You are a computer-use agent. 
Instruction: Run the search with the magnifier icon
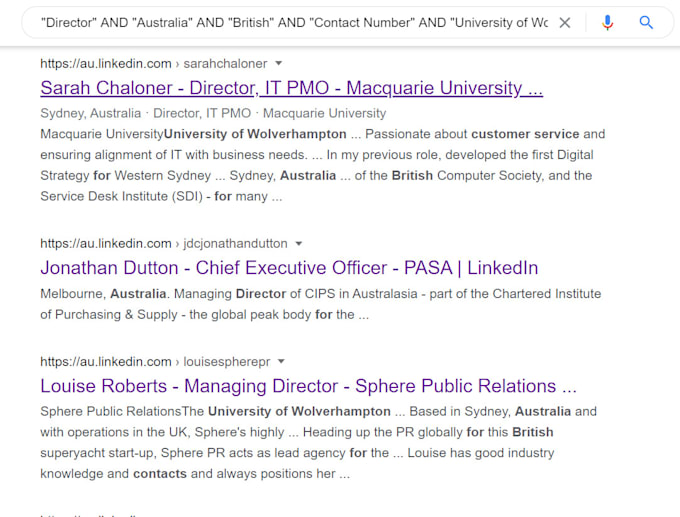tap(646, 23)
